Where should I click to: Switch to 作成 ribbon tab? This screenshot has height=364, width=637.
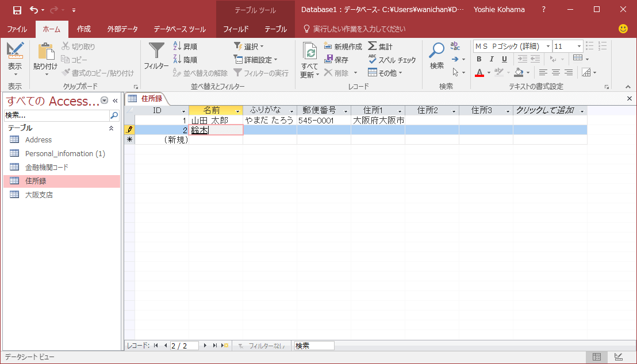(x=84, y=29)
